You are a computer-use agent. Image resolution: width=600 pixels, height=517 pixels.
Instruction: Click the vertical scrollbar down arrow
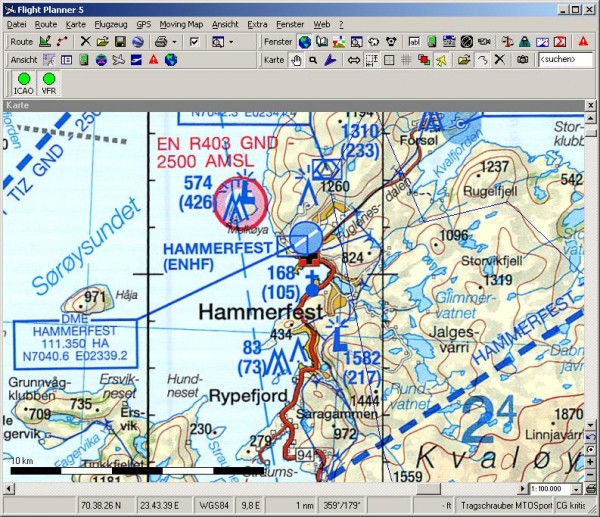pyautogui.click(x=590, y=424)
